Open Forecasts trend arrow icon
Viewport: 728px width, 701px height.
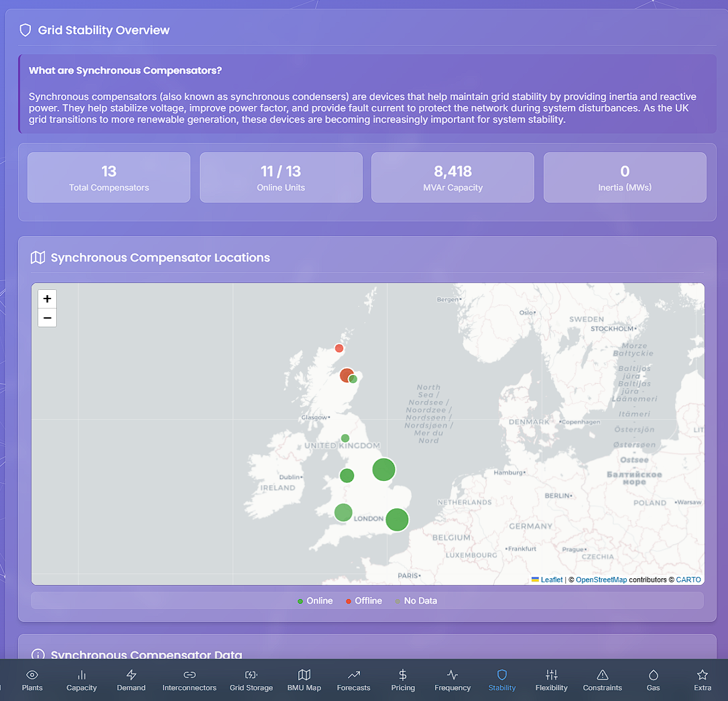coord(354,675)
